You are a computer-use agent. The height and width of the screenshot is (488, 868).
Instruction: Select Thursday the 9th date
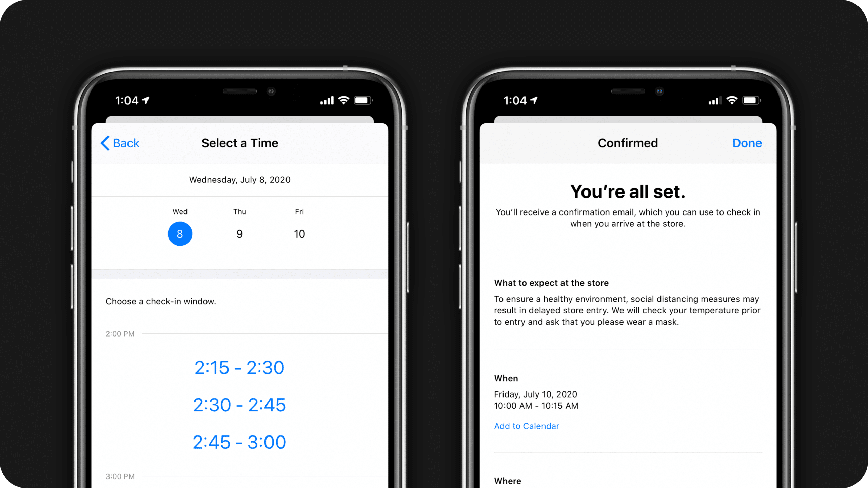coord(239,233)
